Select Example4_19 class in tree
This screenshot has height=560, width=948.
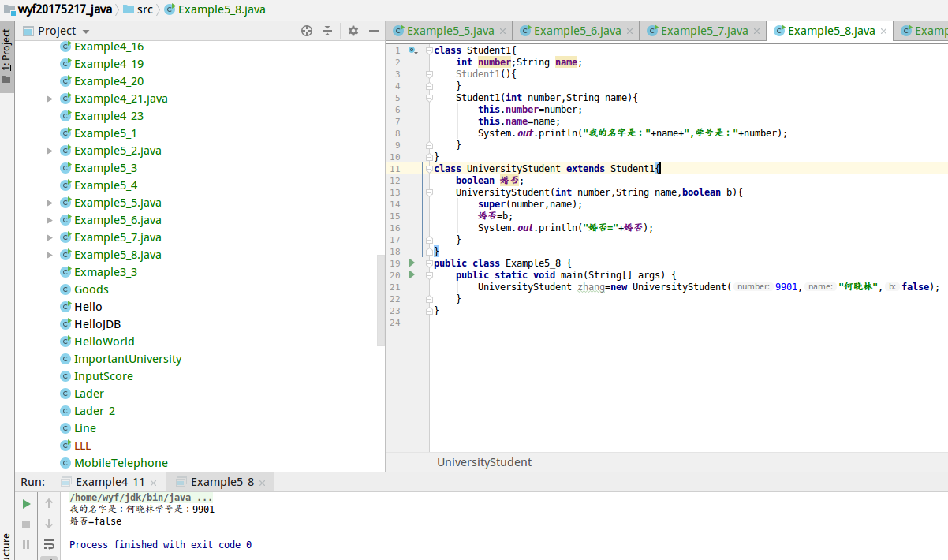(109, 64)
